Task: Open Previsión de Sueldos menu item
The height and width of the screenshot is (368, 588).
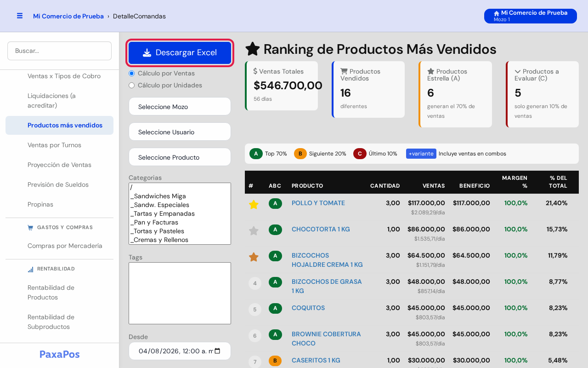Action: pyautogui.click(x=59, y=184)
